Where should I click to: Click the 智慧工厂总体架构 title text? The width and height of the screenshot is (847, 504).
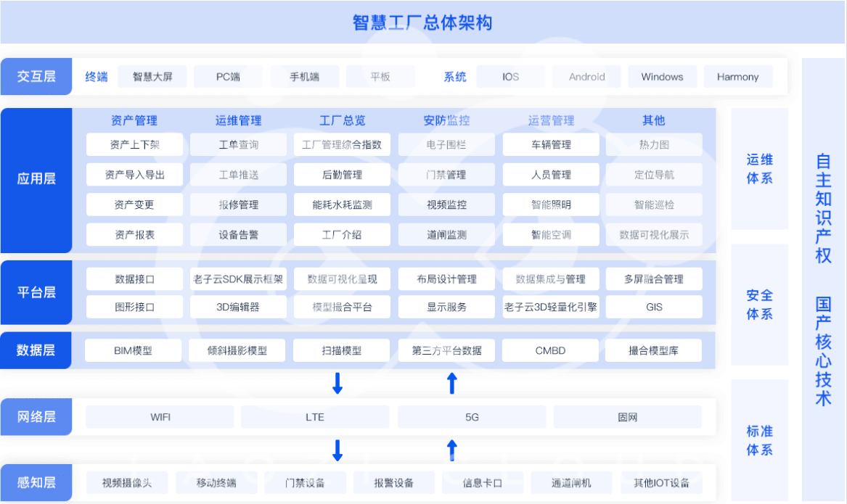coord(423,22)
